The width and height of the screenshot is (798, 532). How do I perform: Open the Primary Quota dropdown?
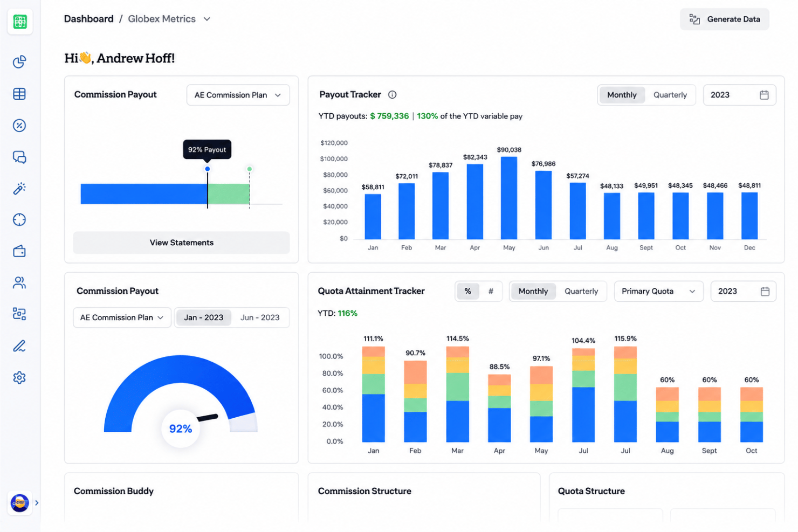pyautogui.click(x=658, y=291)
